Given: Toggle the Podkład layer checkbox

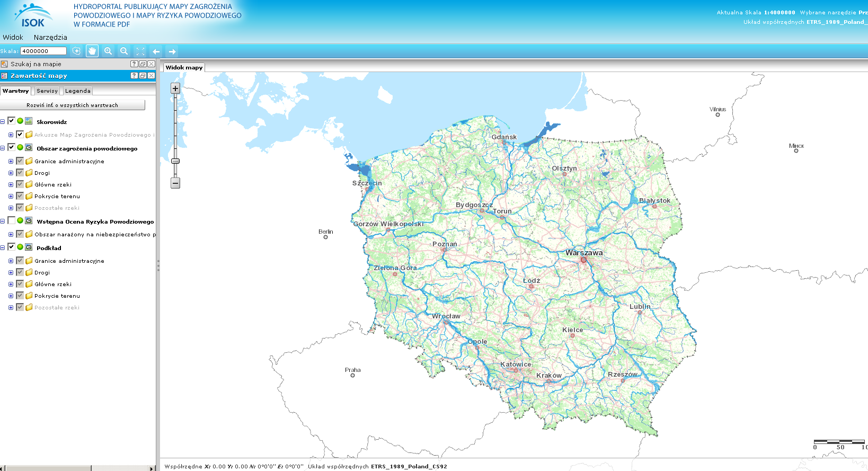Looking at the screenshot, I should pyautogui.click(x=11, y=247).
